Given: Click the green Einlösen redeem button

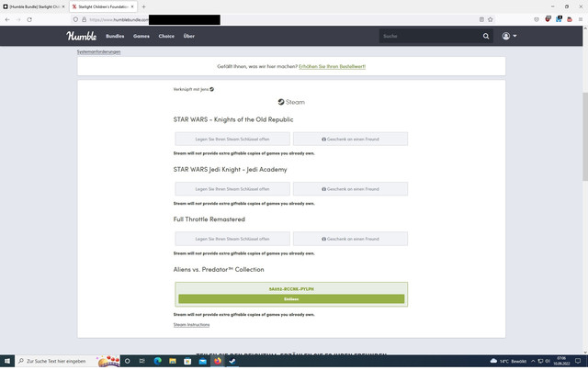Looking at the screenshot, I should pos(291,298).
